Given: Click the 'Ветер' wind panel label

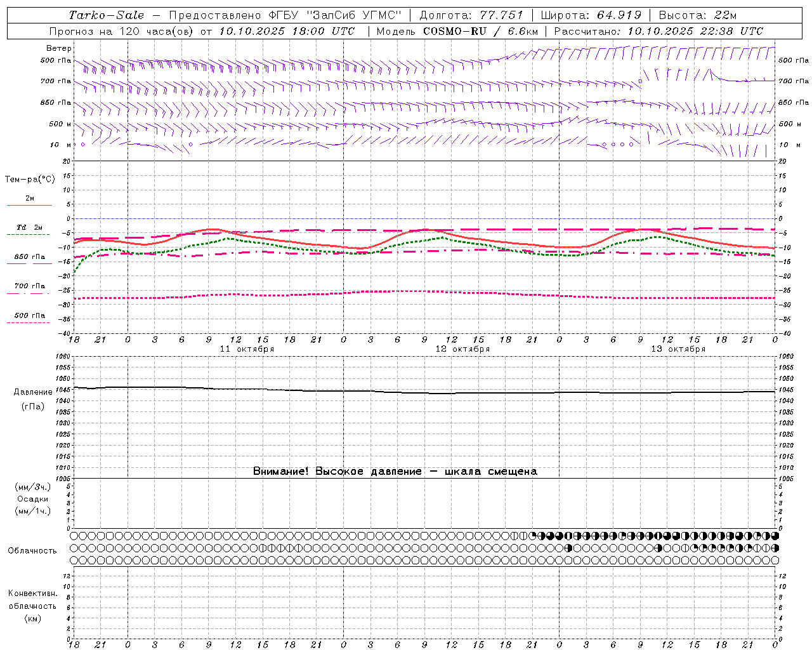Looking at the screenshot, I should 59,48.
